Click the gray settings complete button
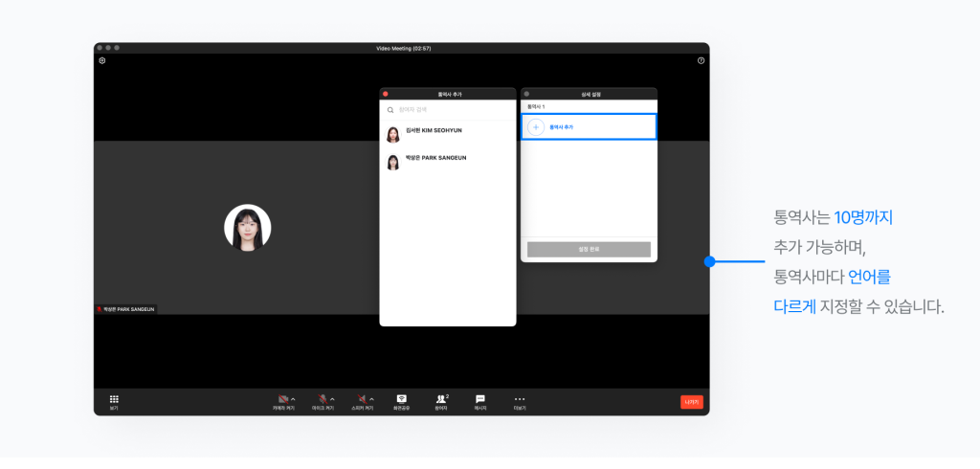Image resolution: width=980 pixels, height=469 pixels. point(589,249)
